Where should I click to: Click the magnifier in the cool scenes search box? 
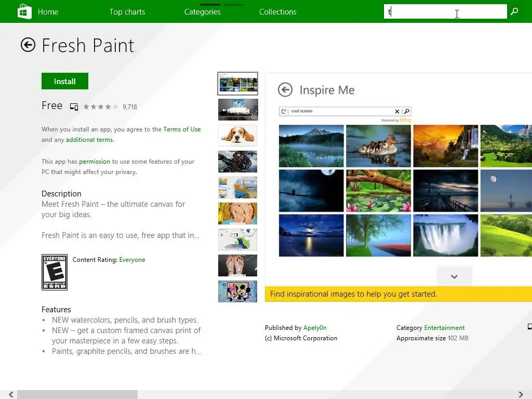[x=407, y=111]
